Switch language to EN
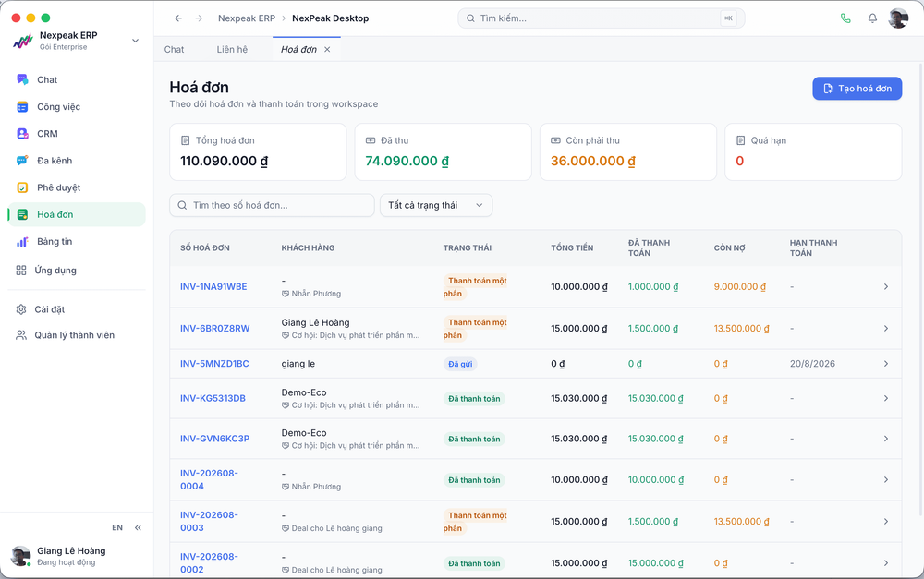Viewport: 924px width, 579px height. 117,528
